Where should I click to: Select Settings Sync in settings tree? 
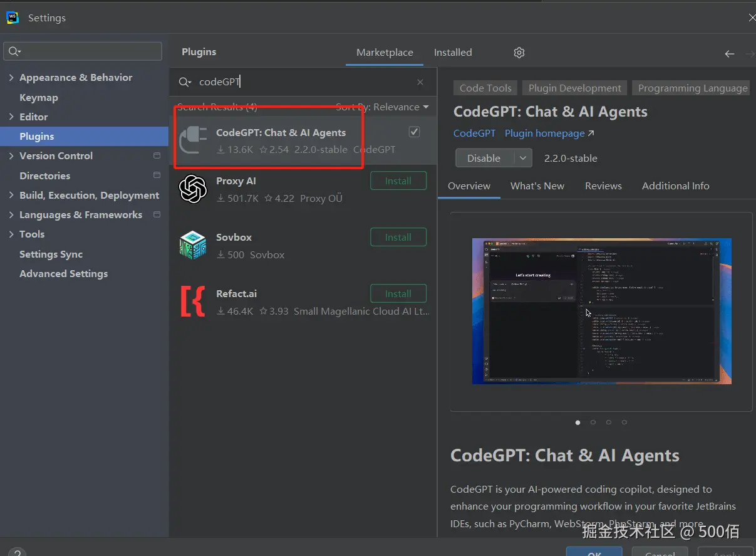(51, 254)
